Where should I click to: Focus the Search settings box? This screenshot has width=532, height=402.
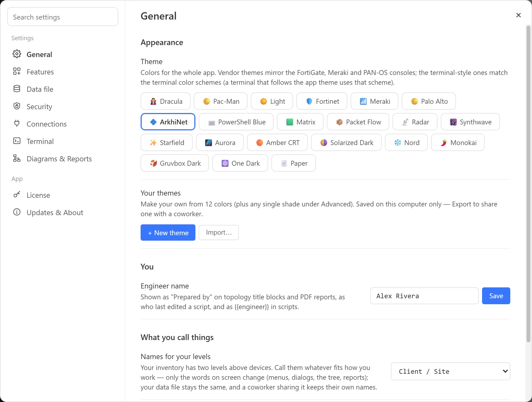point(63,17)
